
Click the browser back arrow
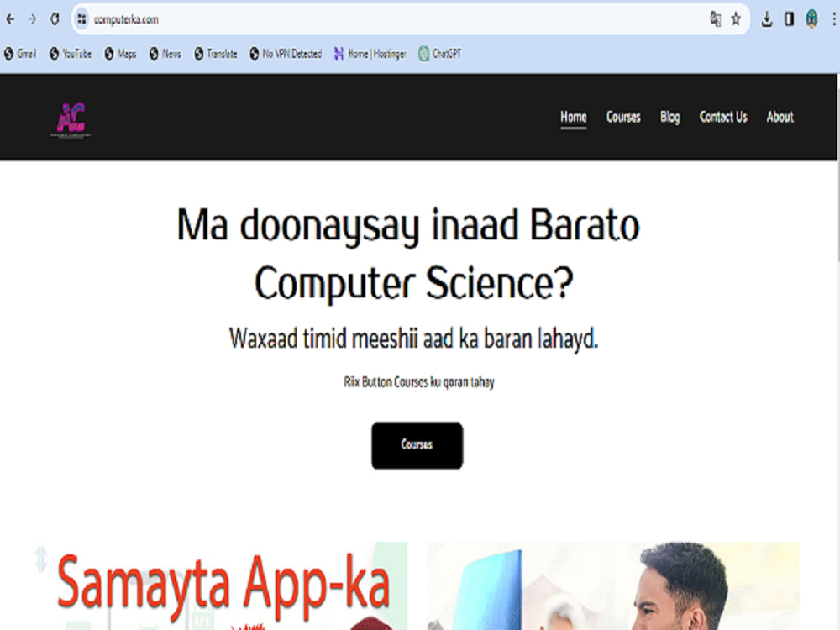[x=10, y=19]
